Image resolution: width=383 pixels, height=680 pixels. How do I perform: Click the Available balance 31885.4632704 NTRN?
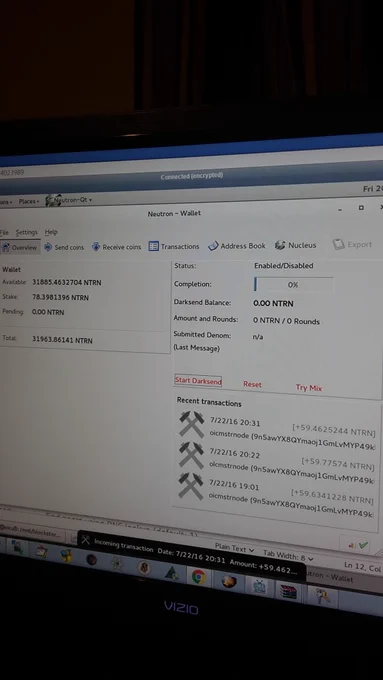pyautogui.click(x=66, y=282)
